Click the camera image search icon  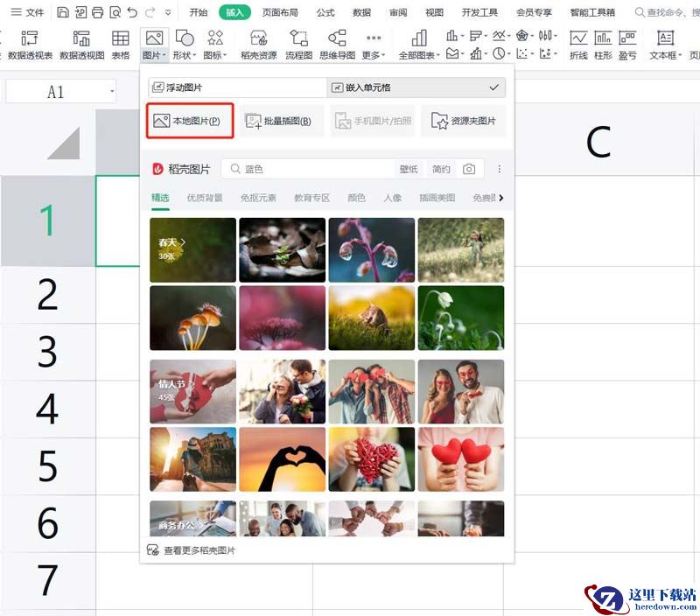tap(469, 169)
